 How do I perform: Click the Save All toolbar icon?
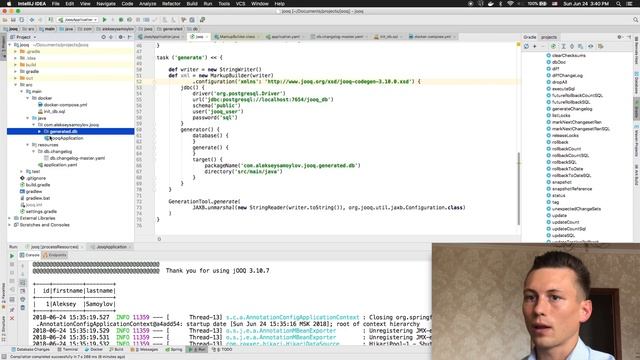13,20
